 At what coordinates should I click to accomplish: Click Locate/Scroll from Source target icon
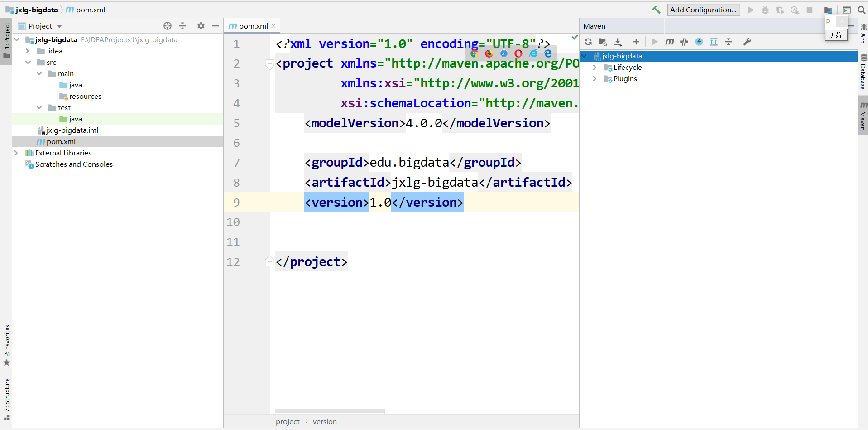tap(168, 26)
